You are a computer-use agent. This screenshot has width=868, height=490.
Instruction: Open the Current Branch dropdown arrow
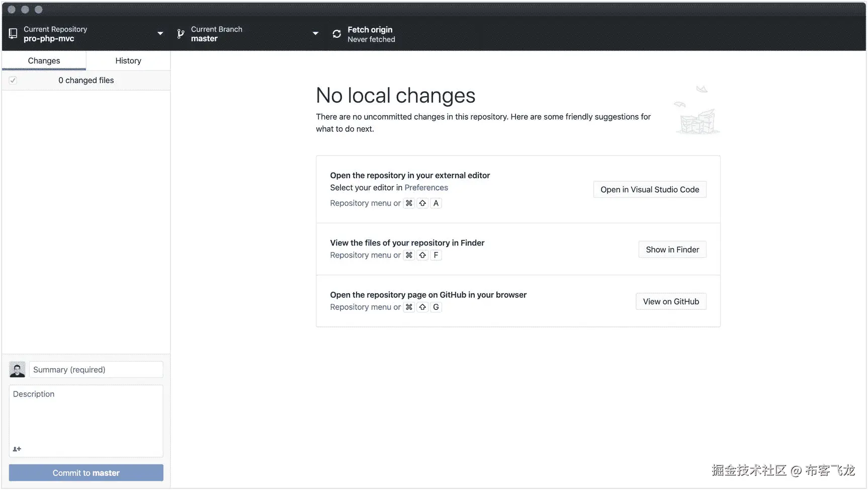[315, 34]
